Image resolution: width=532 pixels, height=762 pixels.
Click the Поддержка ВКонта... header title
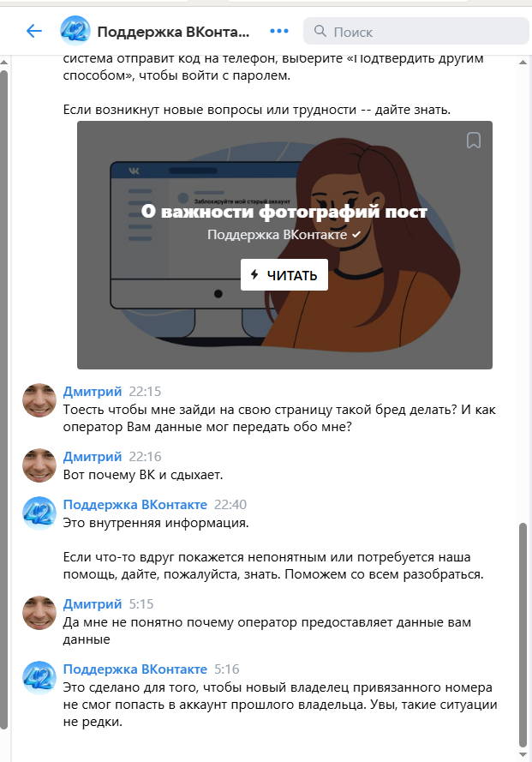click(x=173, y=32)
